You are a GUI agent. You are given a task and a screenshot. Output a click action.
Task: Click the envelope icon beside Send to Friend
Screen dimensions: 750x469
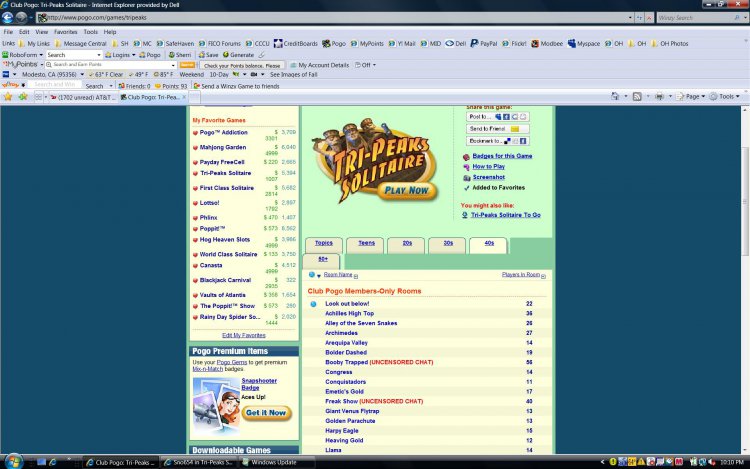tap(515, 129)
